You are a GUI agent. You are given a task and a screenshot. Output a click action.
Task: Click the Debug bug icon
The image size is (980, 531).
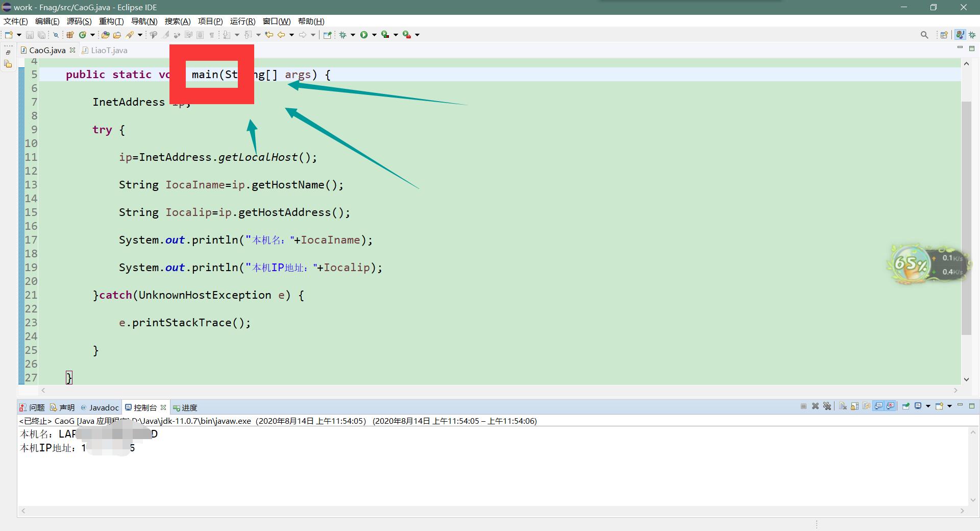coord(342,35)
